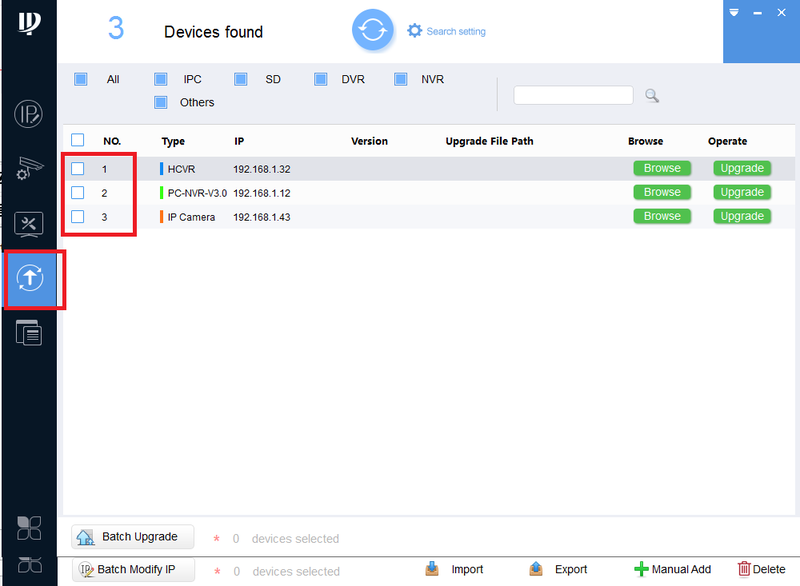Tick the select-all checkbox in table header

78,140
